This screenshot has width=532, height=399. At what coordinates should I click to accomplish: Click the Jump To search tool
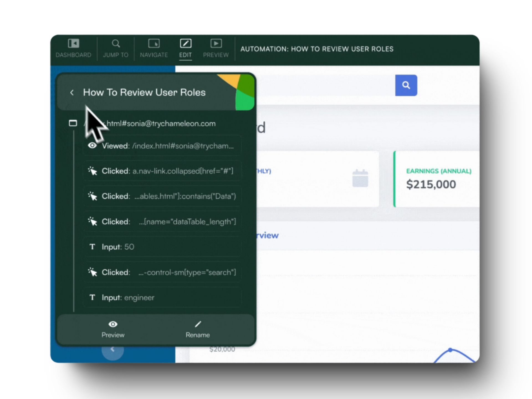116,48
